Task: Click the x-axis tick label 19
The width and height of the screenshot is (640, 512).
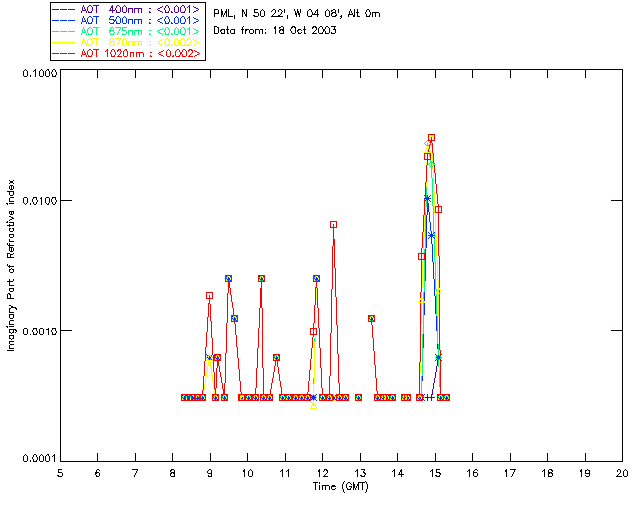Action: point(585,474)
